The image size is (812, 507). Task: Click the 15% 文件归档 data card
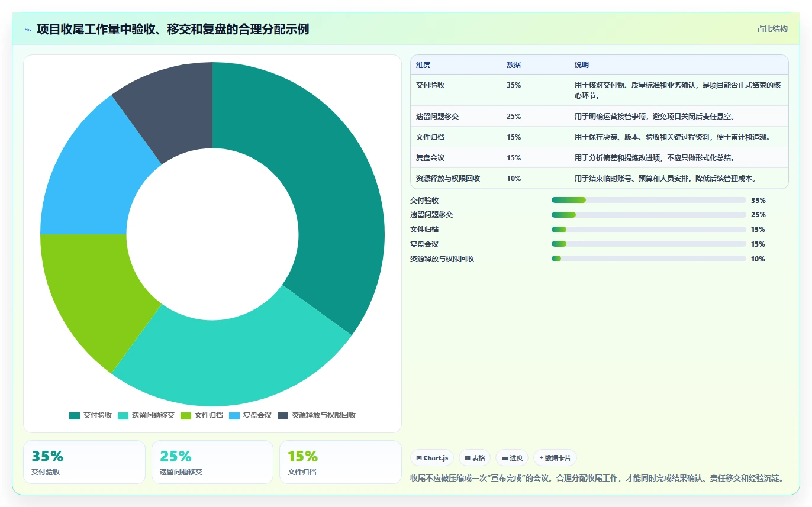pyautogui.click(x=340, y=462)
